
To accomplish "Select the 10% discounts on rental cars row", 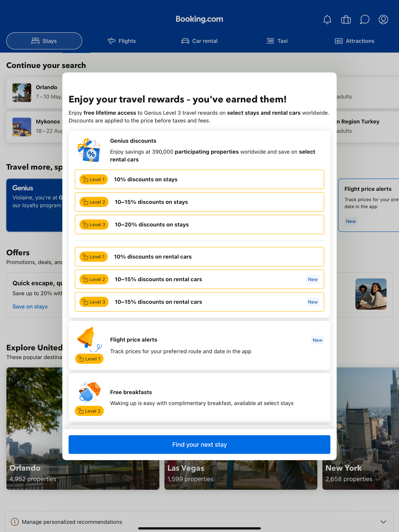I will click(x=199, y=257).
